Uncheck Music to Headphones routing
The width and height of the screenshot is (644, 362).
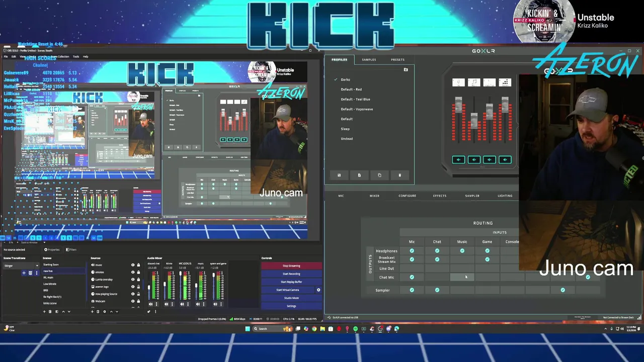[x=462, y=251]
